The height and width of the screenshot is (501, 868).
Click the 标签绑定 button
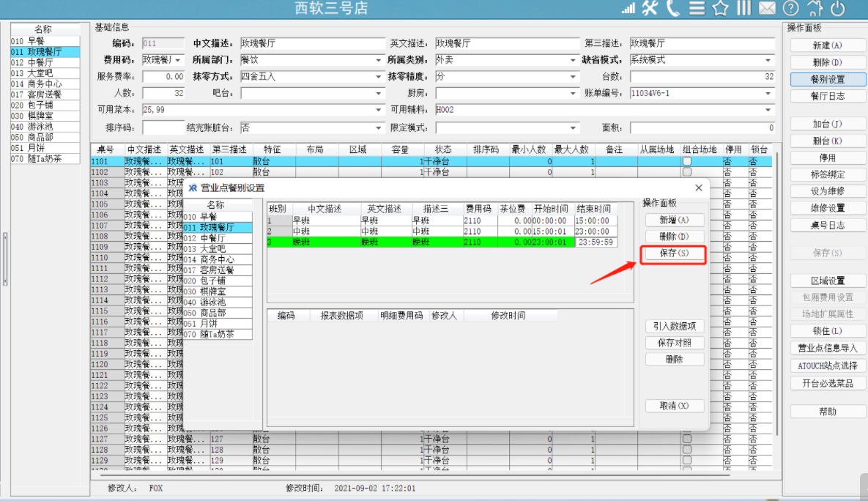click(827, 174)
